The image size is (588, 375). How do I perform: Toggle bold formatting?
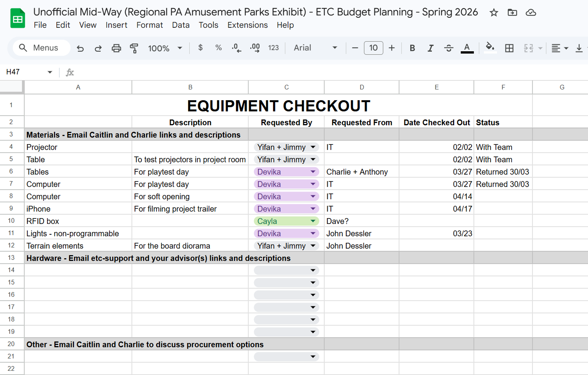click(x=412, y=48)
